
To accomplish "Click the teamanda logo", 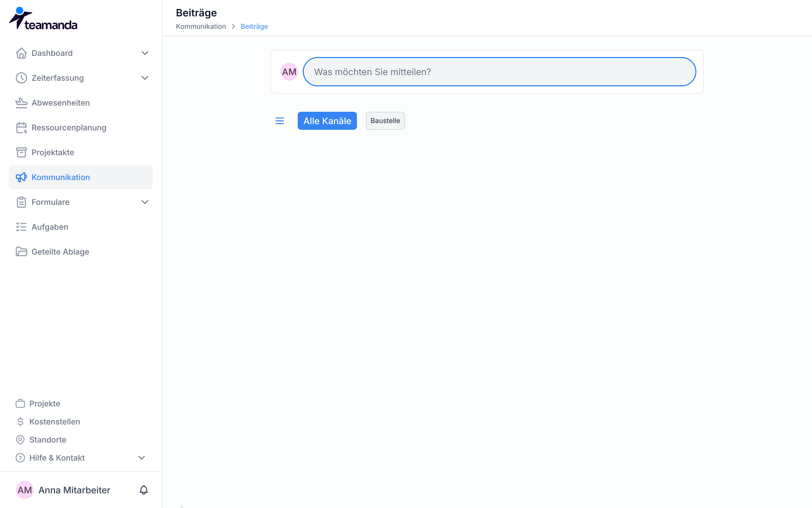I will click(x=43, y=18).
